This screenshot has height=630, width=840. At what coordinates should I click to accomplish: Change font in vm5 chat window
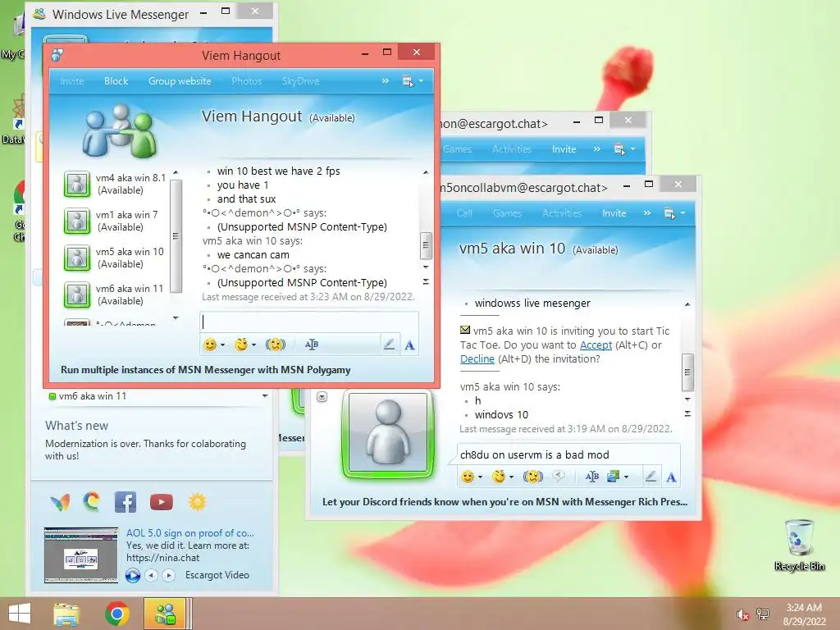(592, 477)
